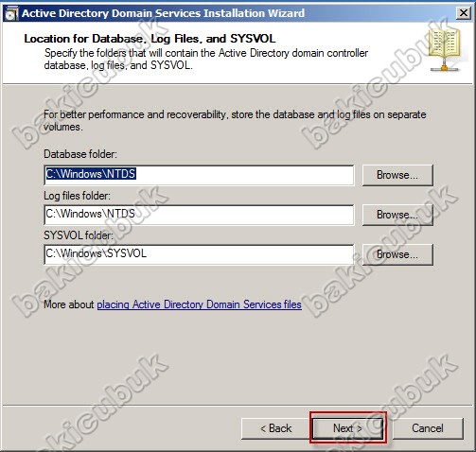This screenshot has width=476, height=452.
Task: Click the Location for Database heading
Action: [x=150, y=39]
